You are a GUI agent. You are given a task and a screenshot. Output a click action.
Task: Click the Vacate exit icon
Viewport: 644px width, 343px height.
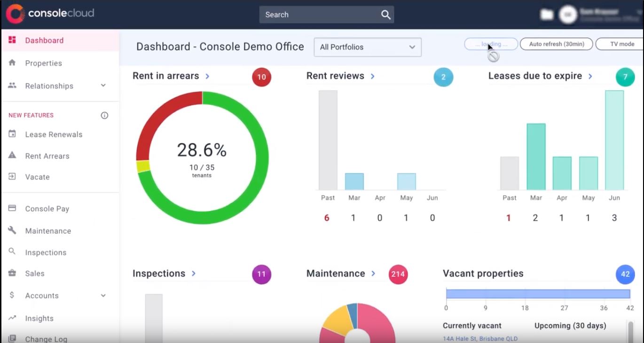[13, 177]
